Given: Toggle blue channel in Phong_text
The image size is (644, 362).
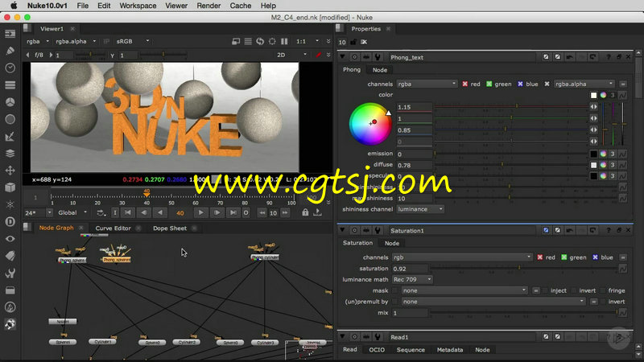Looking at the screenshot, I should 520,84.
